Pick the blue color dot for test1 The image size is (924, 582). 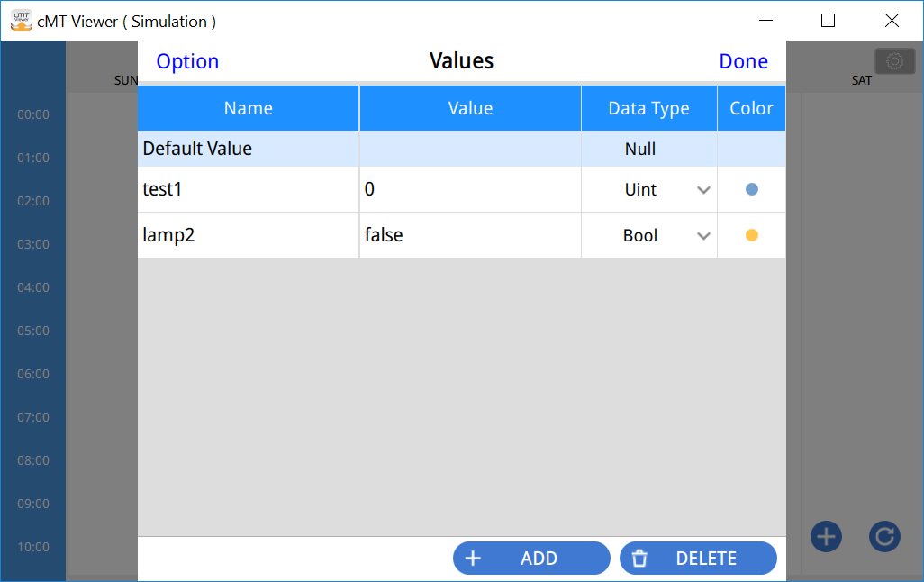coord(752,190)
